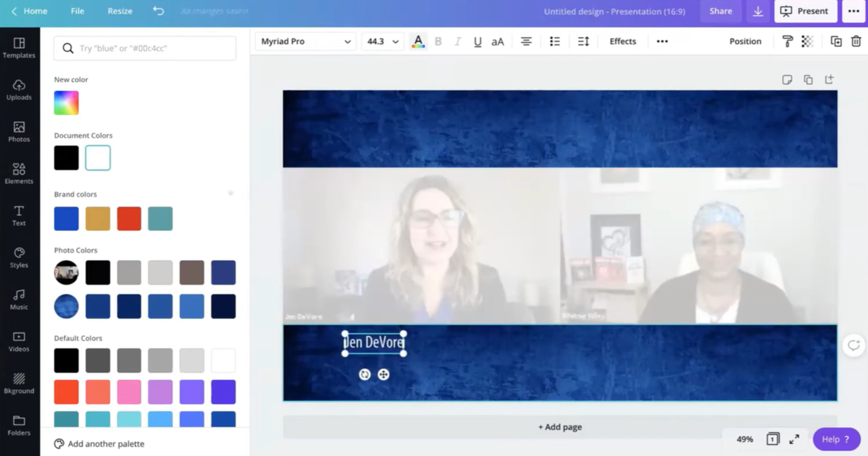Click the rotate handle below text box
This screenshot has width=868, height=456.
tap(365, 375)
